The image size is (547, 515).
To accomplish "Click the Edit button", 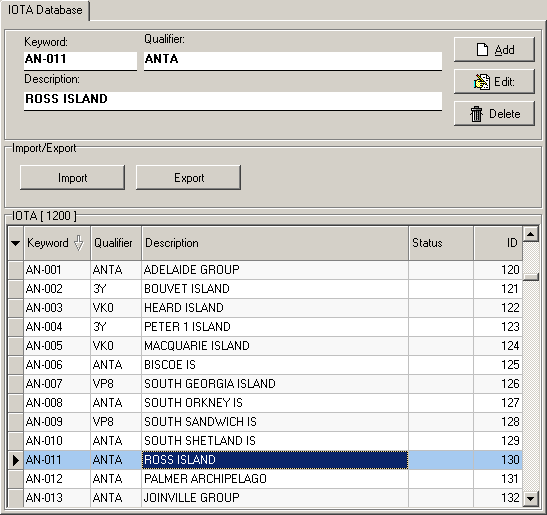I will point(494,82).
